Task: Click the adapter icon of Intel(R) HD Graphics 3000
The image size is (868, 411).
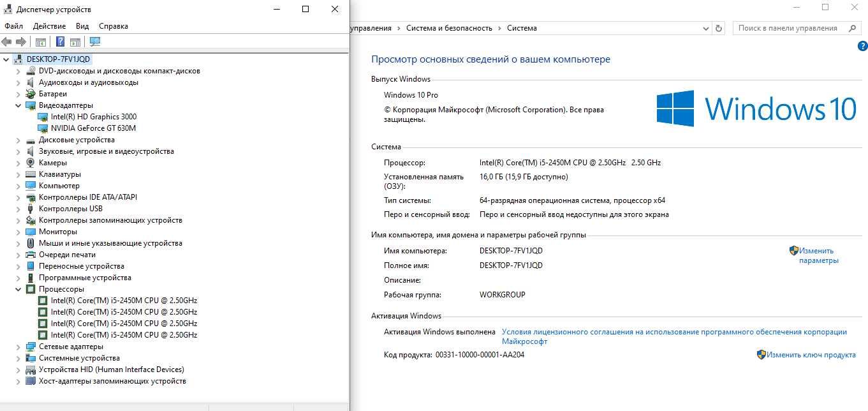Action: point(43,117)
